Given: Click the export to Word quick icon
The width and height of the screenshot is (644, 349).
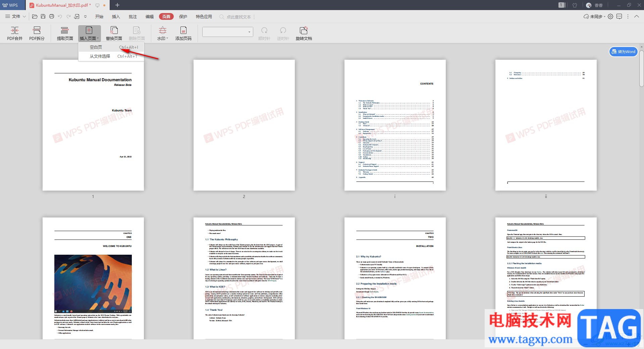Looking at the screenshot, I should tap(77, 16).
